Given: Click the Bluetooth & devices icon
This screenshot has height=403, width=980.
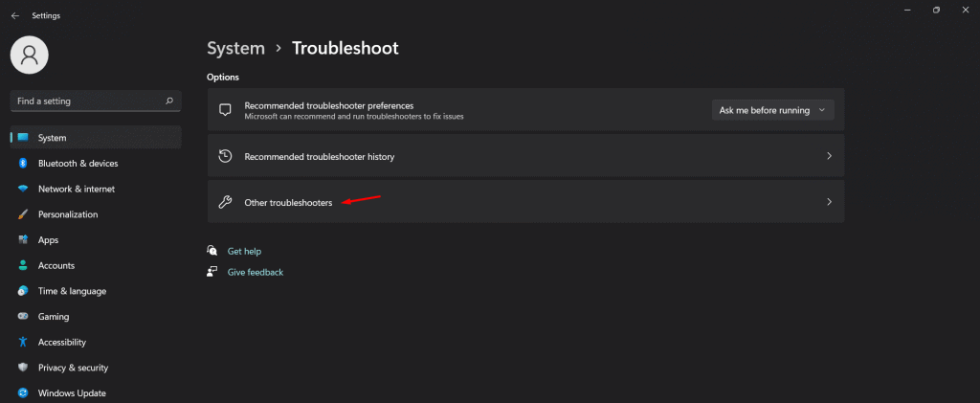Looking at the screenshot, I should tap(22, 164).
